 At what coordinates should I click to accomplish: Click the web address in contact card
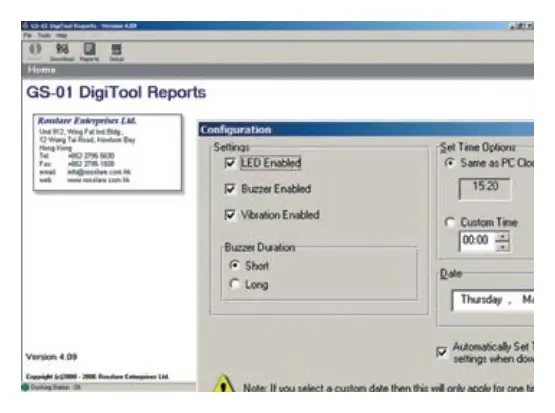pyautogui.click(x=98, y=180)
